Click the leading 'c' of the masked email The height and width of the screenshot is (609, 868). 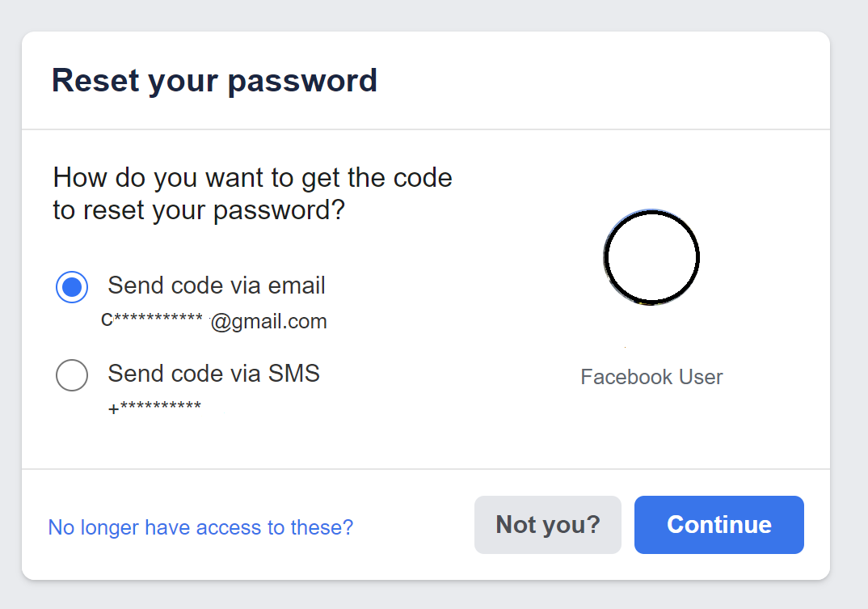click(107, 320)
